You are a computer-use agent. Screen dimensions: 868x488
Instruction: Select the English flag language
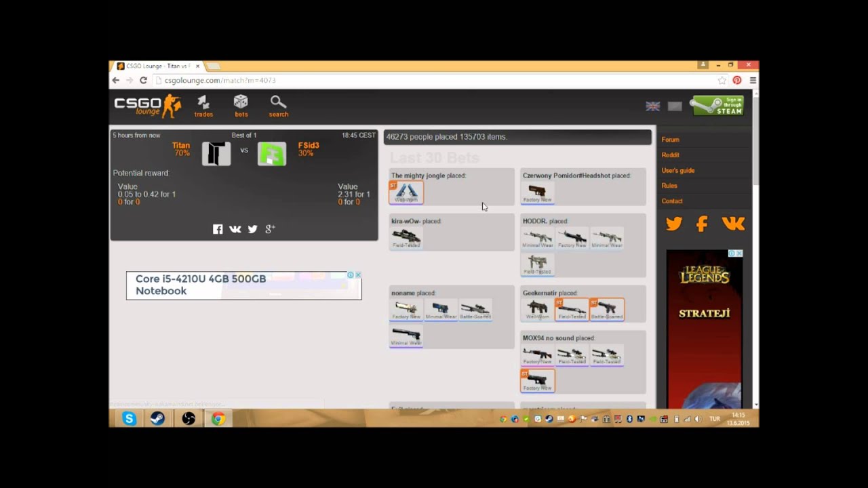click(653, 106)
